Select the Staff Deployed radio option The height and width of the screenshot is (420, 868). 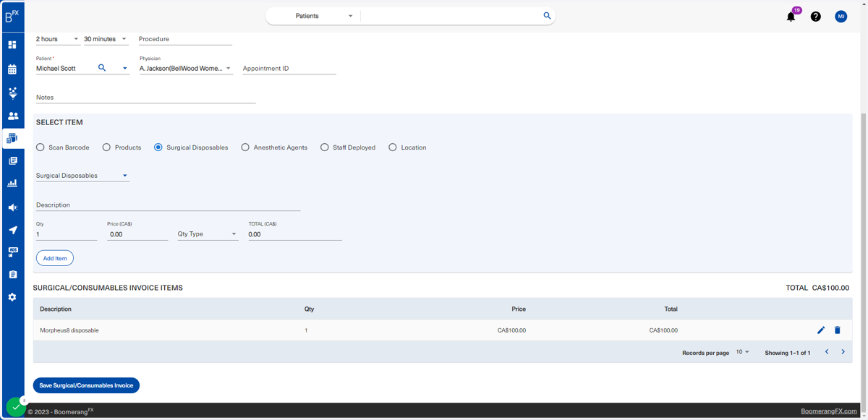coord(325,147)
